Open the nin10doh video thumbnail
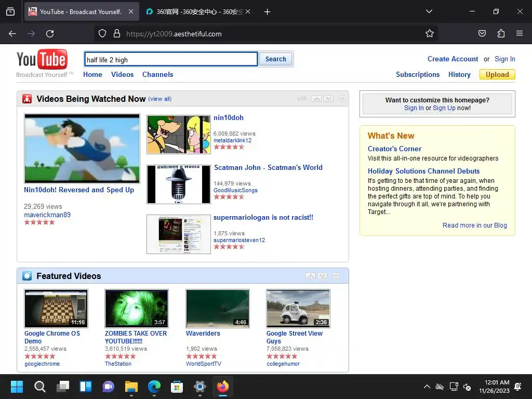The width and height of the screenshot is (532, 399). 179,135
